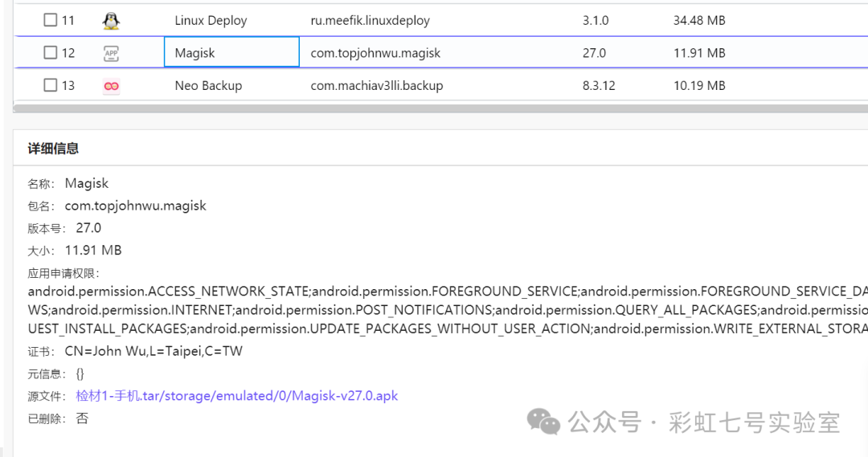Click the UPDATE_PACKAGES_WITHOUT_USER_ACTION permission line
This screenshot has height=457, width=868.
coord(391,328)
